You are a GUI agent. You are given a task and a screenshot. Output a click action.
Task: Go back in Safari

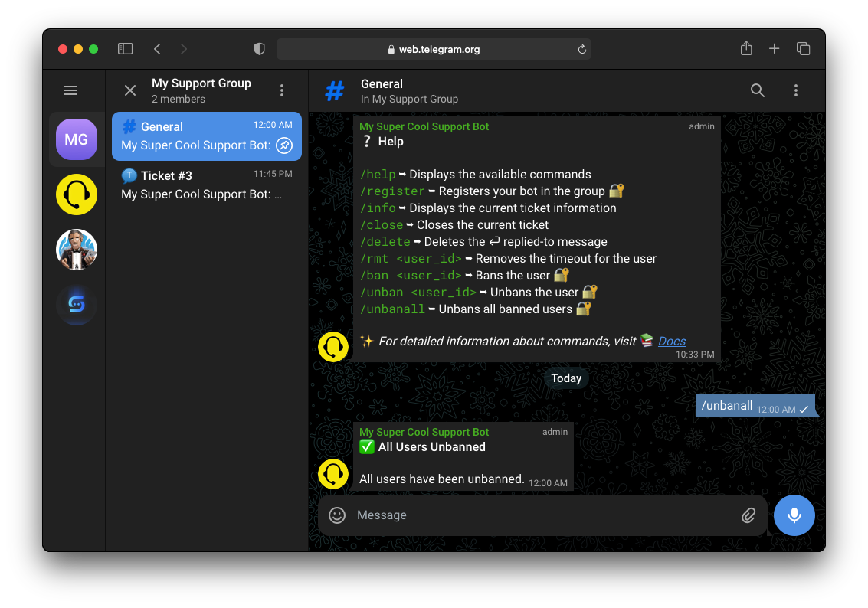pos(157,49)
